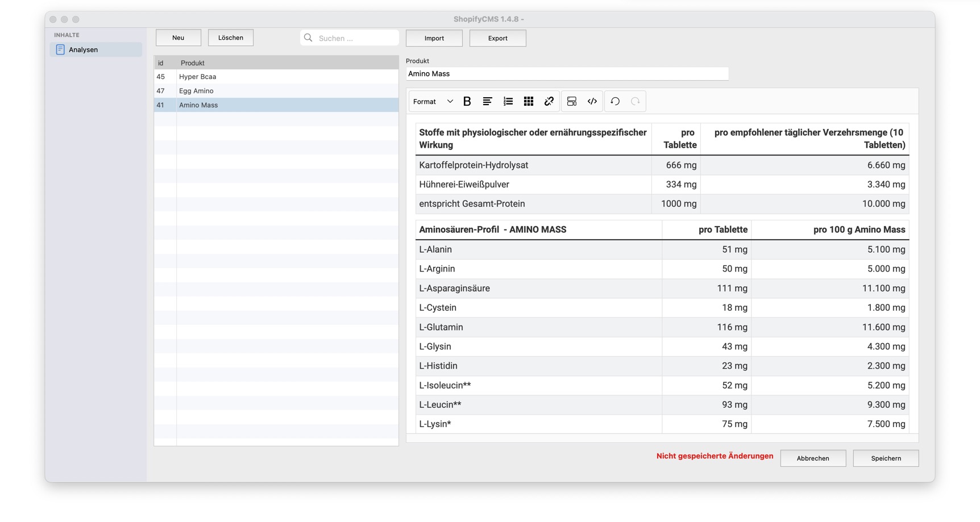
Task: Click the L-Histidin cell
Action: 538,366
